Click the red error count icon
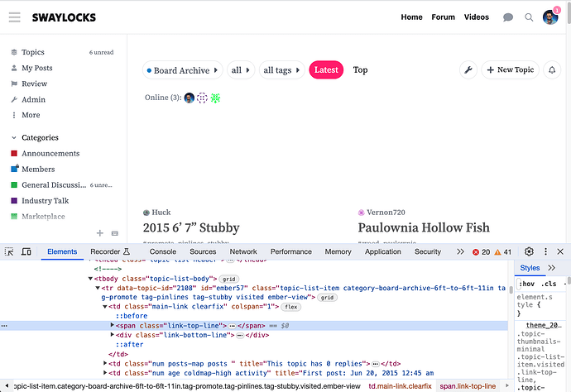Viewport: 571px width, 392px height. 476,252
